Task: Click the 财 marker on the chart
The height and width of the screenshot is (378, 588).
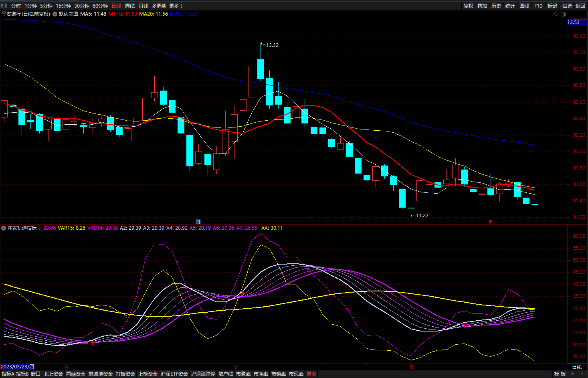Action: 198,221
